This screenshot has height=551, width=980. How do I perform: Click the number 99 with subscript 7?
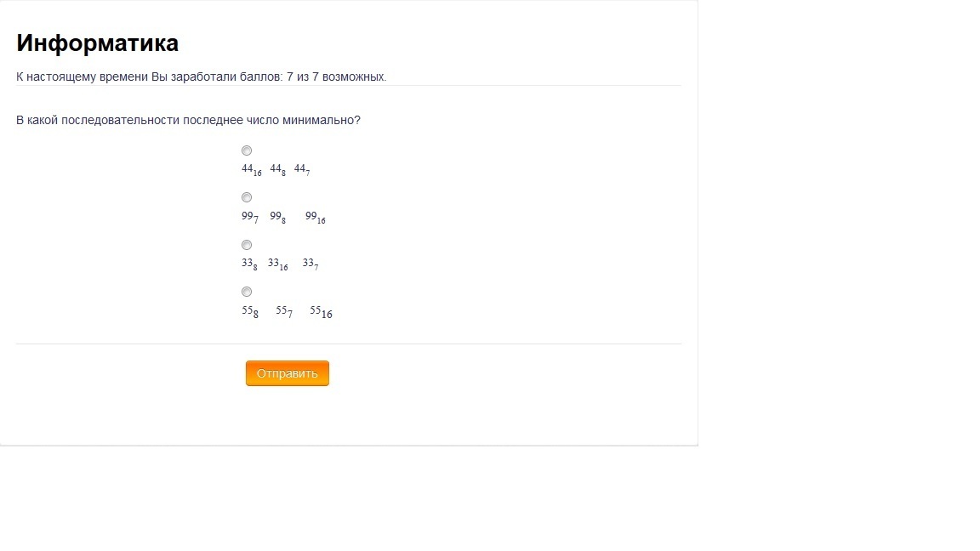point(250,218)
